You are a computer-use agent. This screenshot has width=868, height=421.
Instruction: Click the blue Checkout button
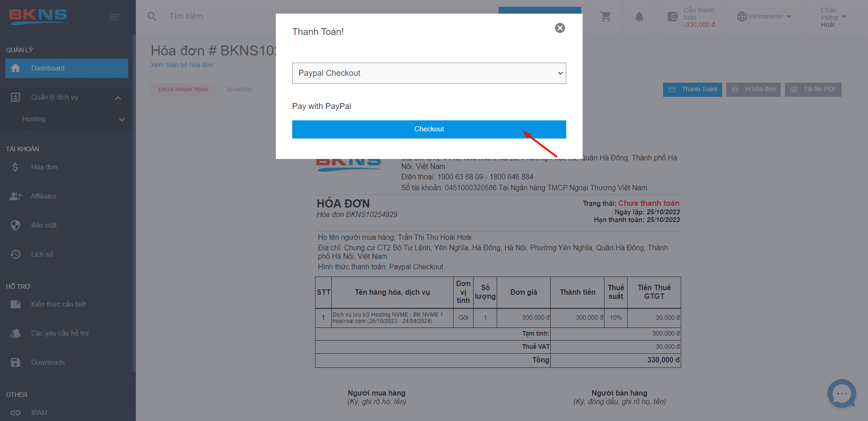(x=429, y=129)
